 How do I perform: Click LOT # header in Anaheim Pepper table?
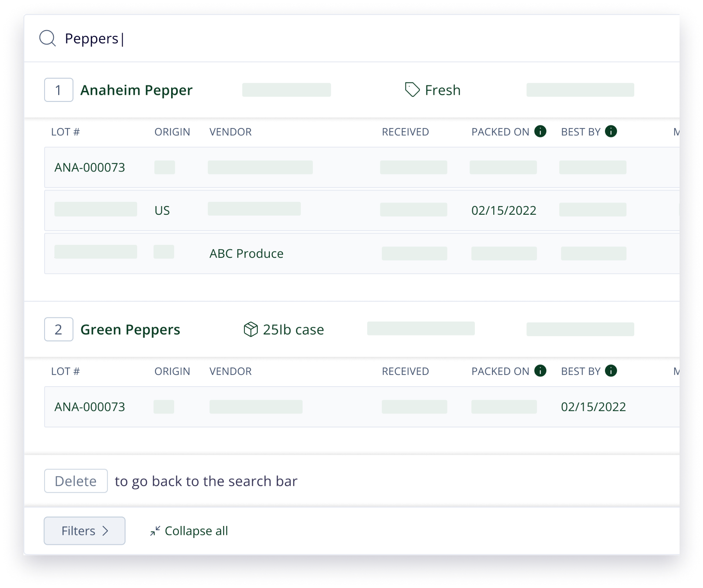tap(66, 132)
